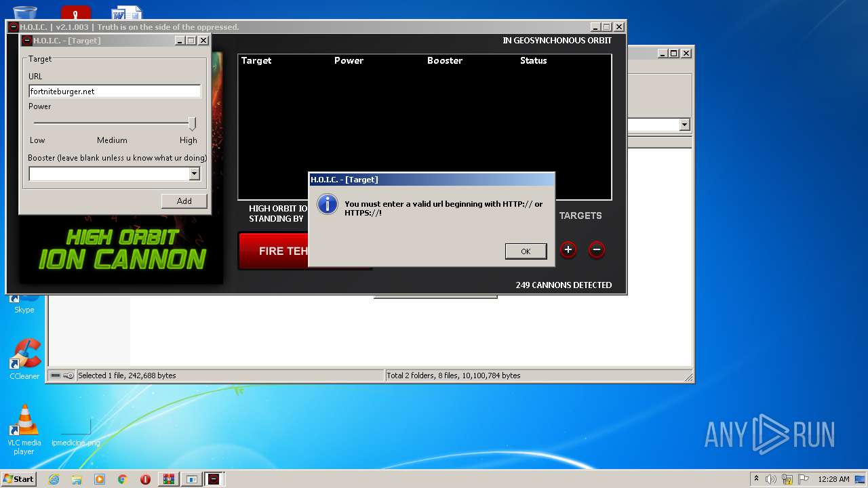Open Internet Explorer from taskbar
The image size is (868, 488).
(54, 479)
